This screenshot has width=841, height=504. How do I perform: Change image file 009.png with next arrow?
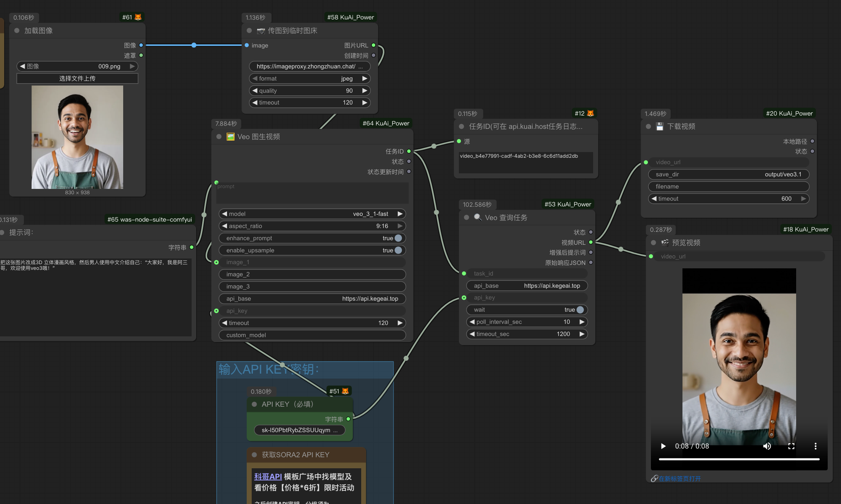pyautogui.click(x=132, y=67)
